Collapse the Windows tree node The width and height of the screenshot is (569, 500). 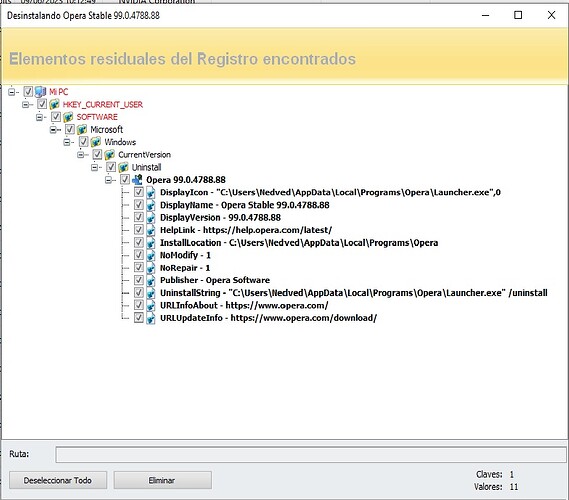[x=67, y=142]
